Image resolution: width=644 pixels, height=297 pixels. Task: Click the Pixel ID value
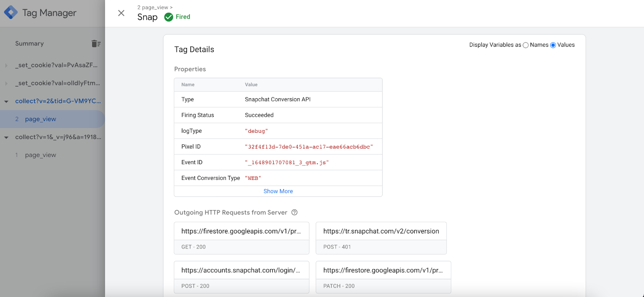pos(309,147)
